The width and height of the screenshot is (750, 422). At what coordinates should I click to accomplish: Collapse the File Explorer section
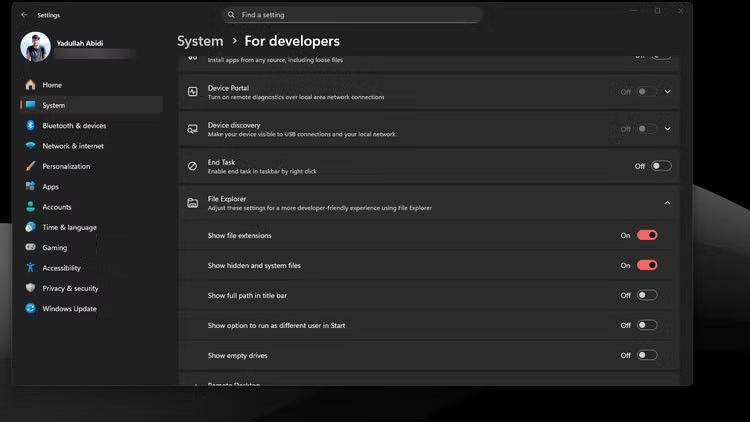click(667, 203)
